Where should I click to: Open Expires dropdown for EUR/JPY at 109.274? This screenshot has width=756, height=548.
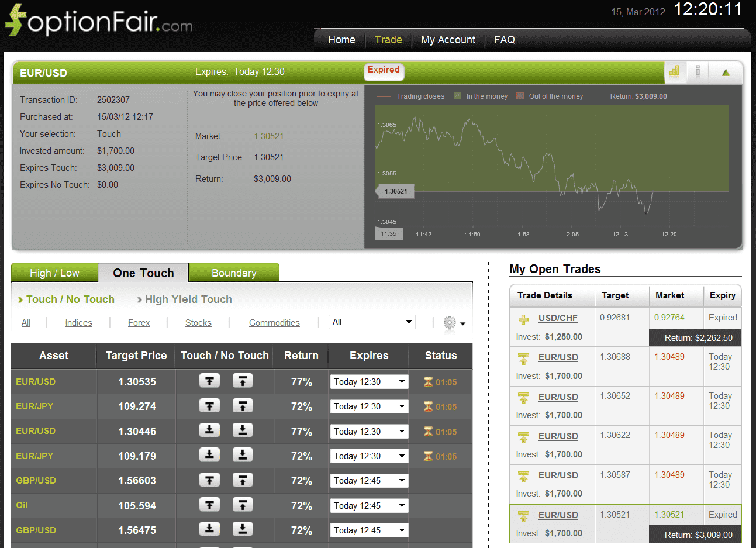click(x=369, y=406)
